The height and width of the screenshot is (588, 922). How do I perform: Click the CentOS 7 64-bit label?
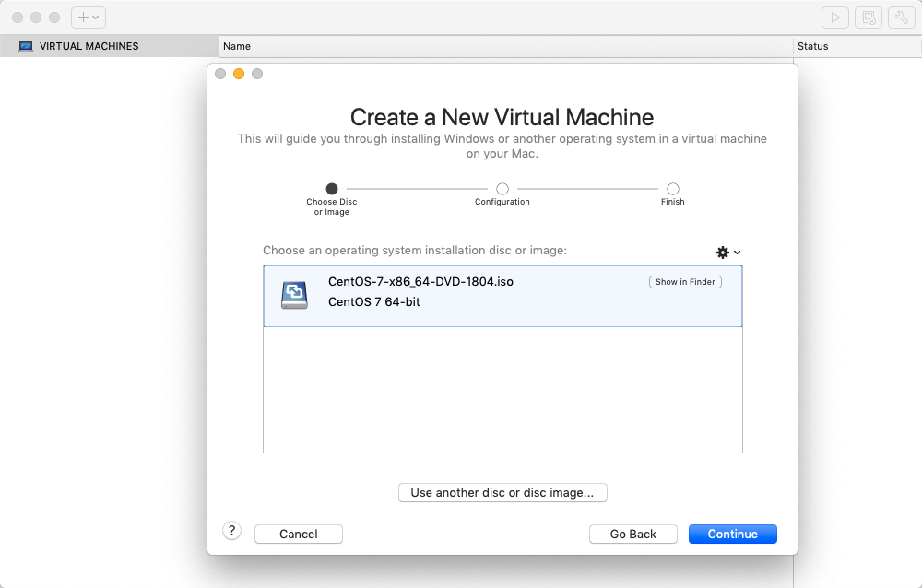pos(374,301)
